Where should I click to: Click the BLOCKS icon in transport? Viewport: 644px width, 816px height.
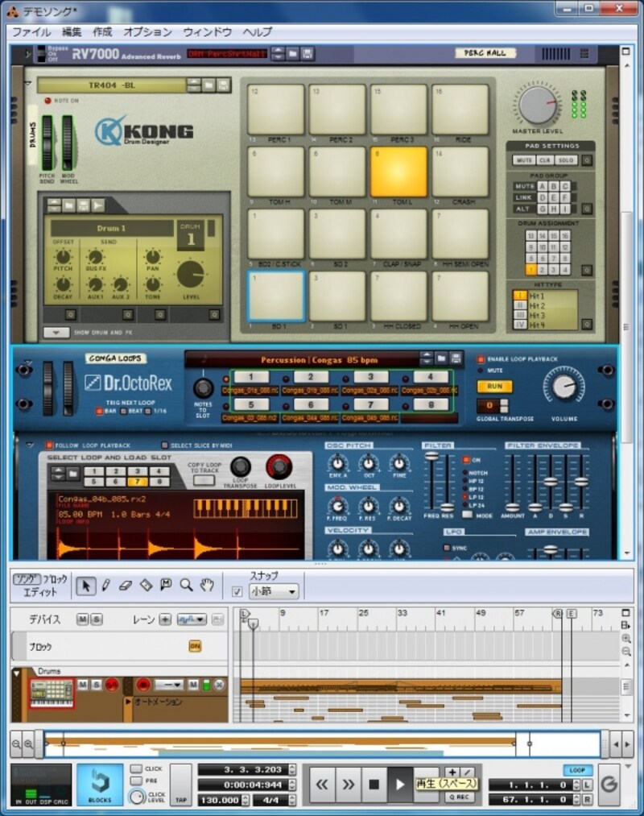tap(100, 785)
